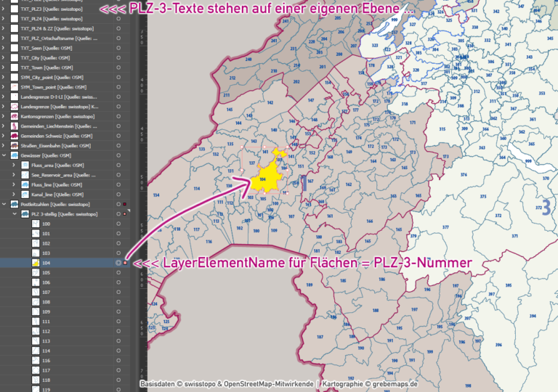Expand the TXT_City layer
This screenshot has width=558, height=392.
(4, 57)
